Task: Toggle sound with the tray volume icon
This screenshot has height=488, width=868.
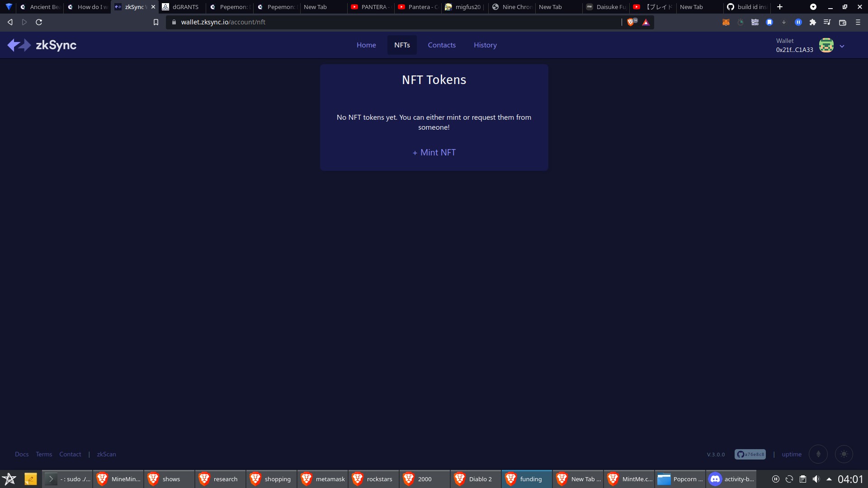Action: coord(816,479)
